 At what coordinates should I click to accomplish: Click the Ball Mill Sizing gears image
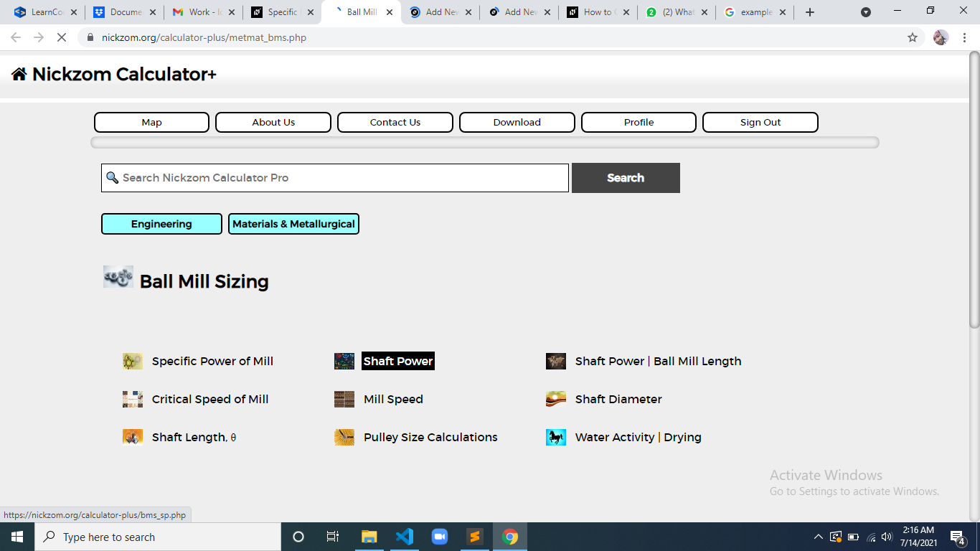(118, 277)
